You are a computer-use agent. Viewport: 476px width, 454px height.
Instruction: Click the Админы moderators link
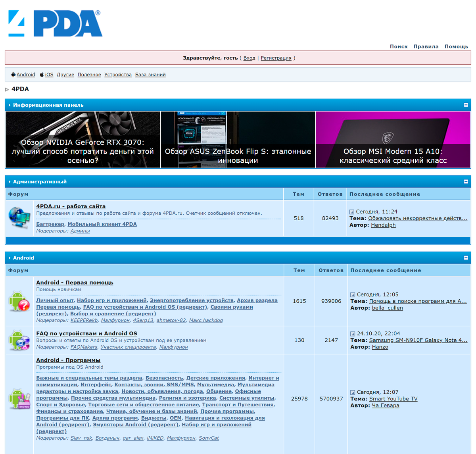[x=80, y=231]
